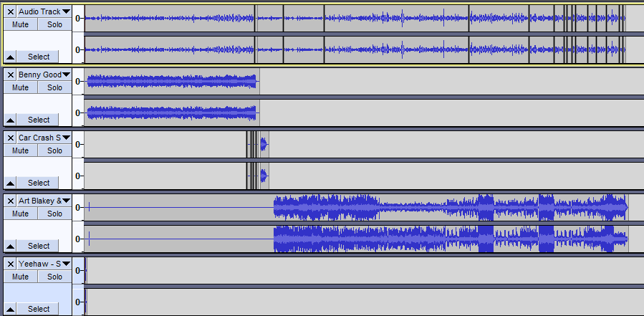Close the Yeehaw track with X icon
Screen dimensions: 644x316
pyautogui.click(x=11, y=264)
